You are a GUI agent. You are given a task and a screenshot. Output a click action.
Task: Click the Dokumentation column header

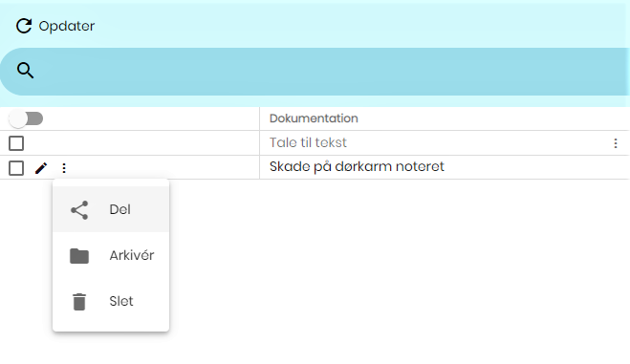point(314,118)
